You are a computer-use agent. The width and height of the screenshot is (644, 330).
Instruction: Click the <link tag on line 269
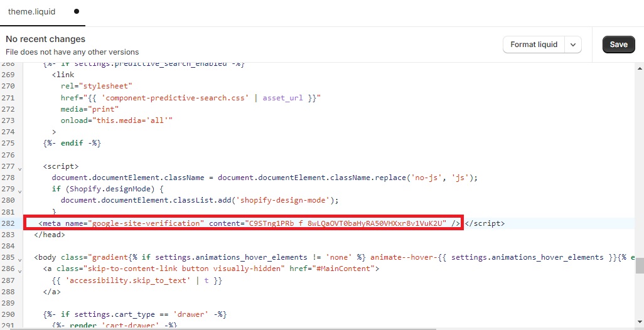tap(63, 75)
